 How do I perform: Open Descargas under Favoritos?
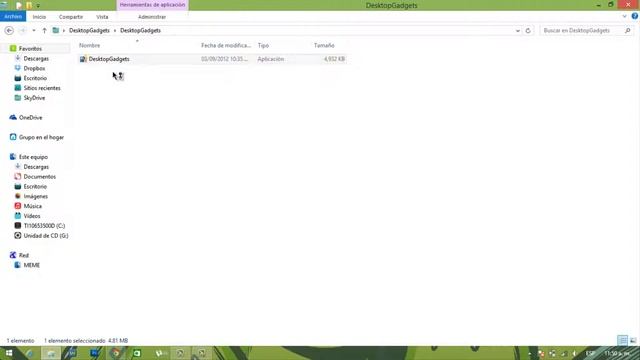(36, 58)
